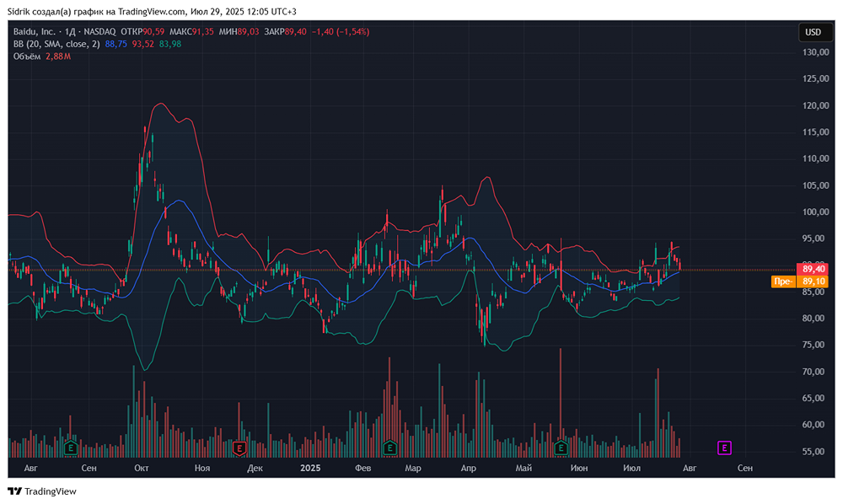The image size is (843, 504).
Task: Click the −1,40 (−1,54%) change value
Action: (x=341, y=32)
